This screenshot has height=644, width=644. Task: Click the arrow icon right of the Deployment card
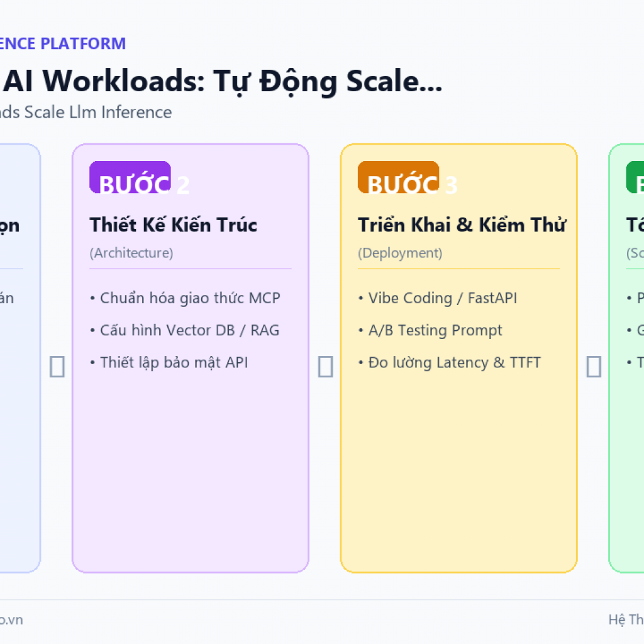(x=594, y=367)
